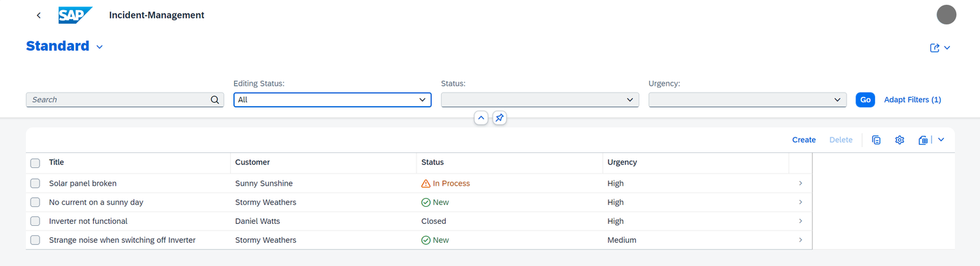Viewport: 980px width, 266px height.
Task: Expand the share options arrow
Action: pos(947,48)
